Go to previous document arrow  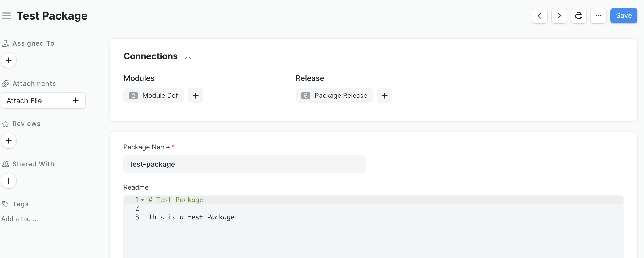[x=539, y=16]
